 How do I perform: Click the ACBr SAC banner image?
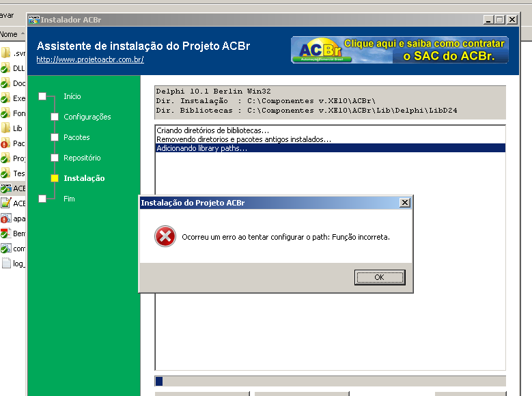click(x=400, y=50)
